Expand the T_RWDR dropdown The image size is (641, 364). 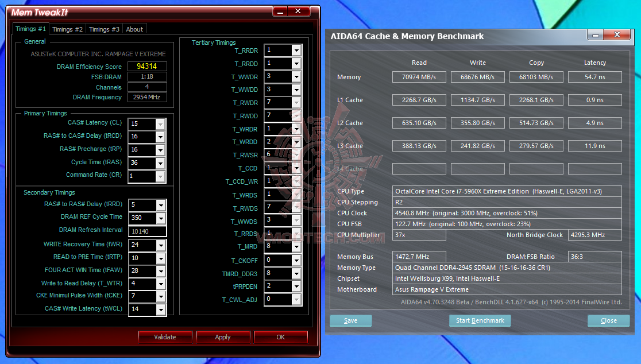click(297, 103)
